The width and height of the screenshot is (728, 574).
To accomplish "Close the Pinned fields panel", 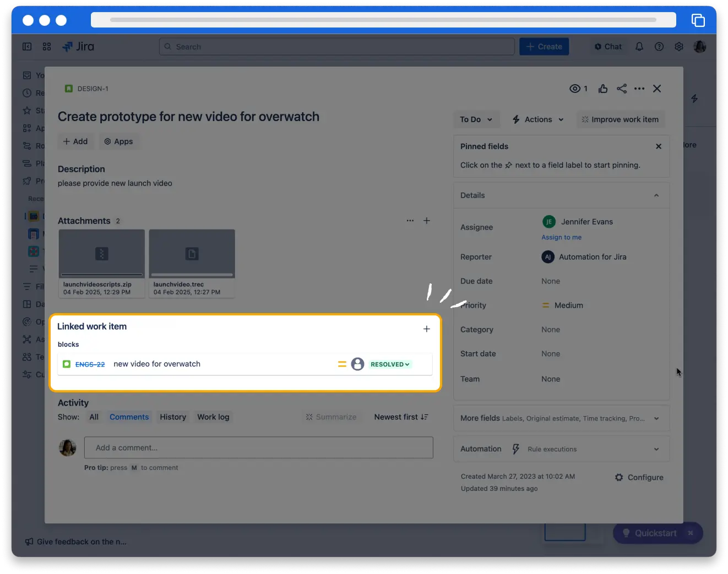I will pos(659,146).
